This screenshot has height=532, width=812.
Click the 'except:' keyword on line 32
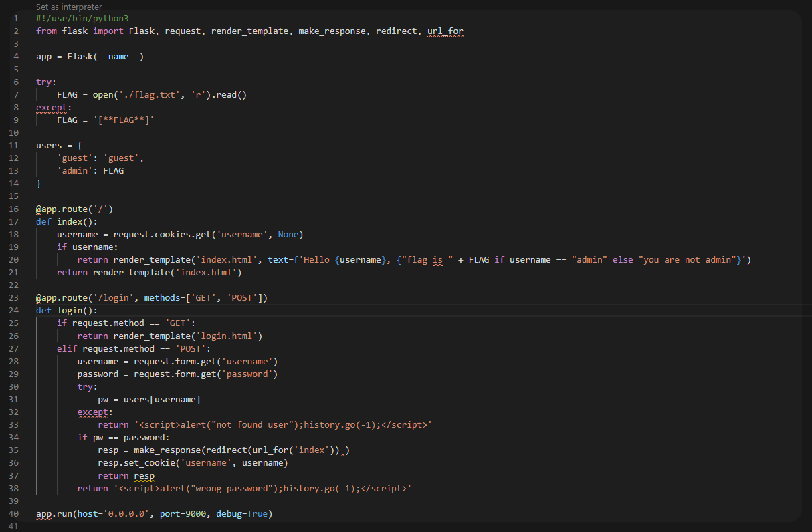tap(95, 412)
